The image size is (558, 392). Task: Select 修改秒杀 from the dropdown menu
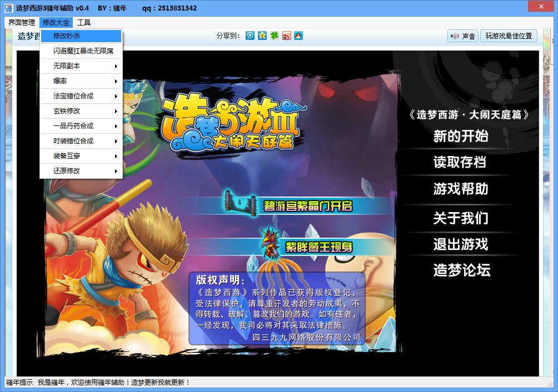(81, 36)
